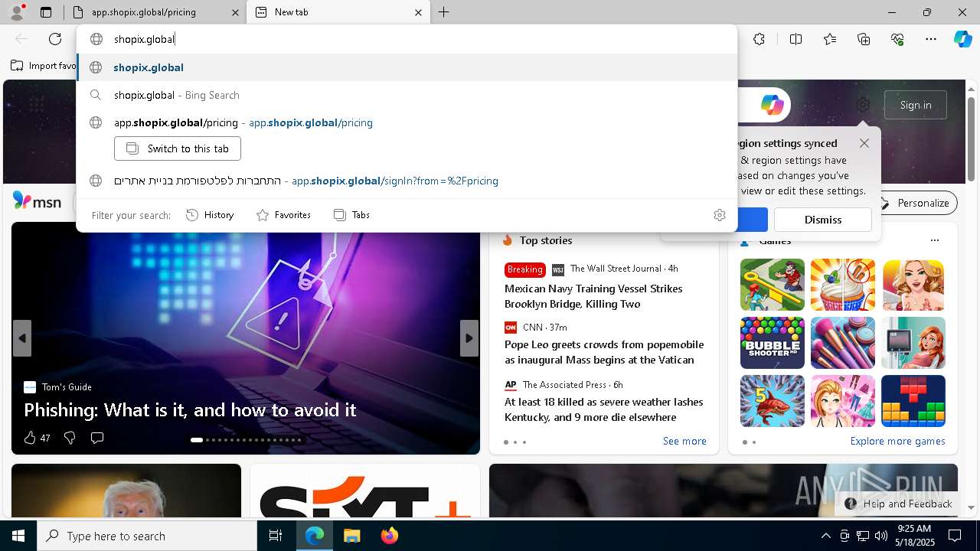
Task: Close the app.shopix.global/pricing tab
Action: [x=236, y=12]
